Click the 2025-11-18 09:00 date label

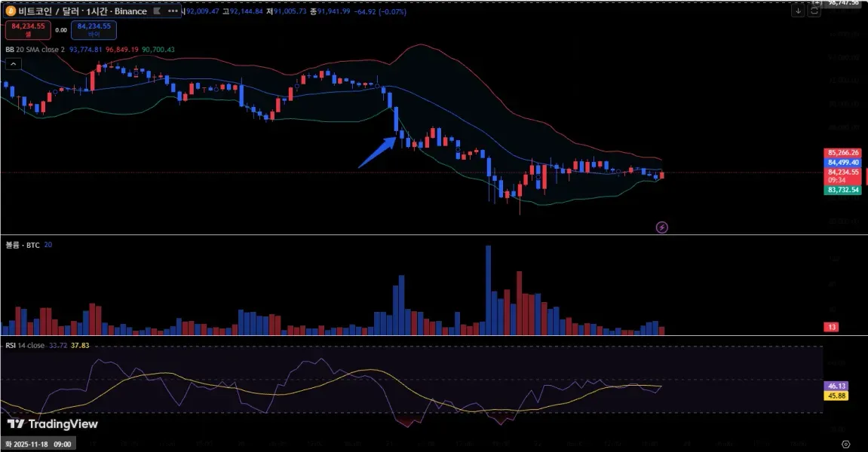click(x=38, y=444)
